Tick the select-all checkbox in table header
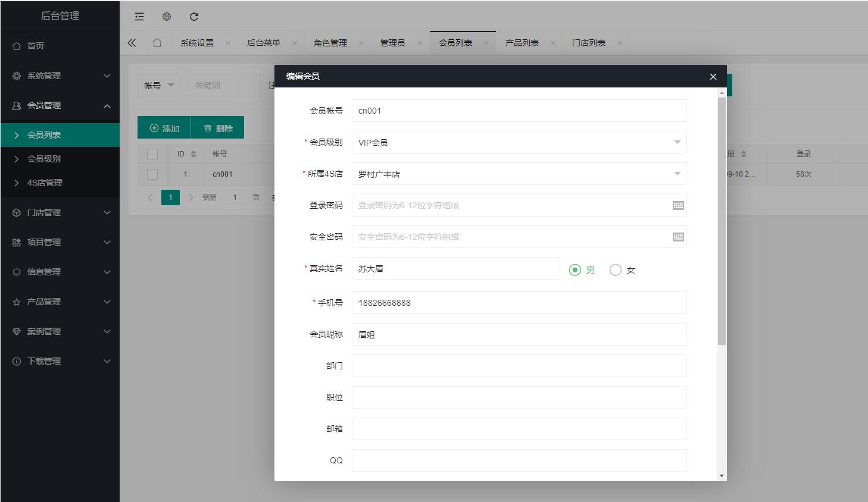Screen dimensions: 868x502 point(152,154)
